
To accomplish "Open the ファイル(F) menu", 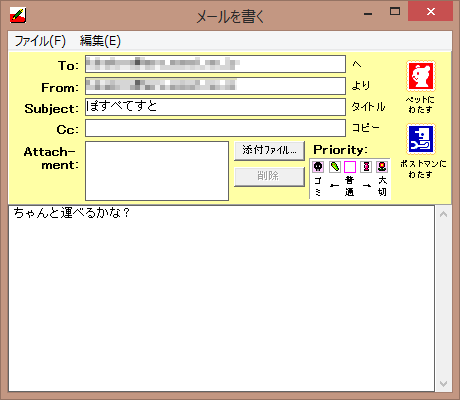I will [40, 41].
